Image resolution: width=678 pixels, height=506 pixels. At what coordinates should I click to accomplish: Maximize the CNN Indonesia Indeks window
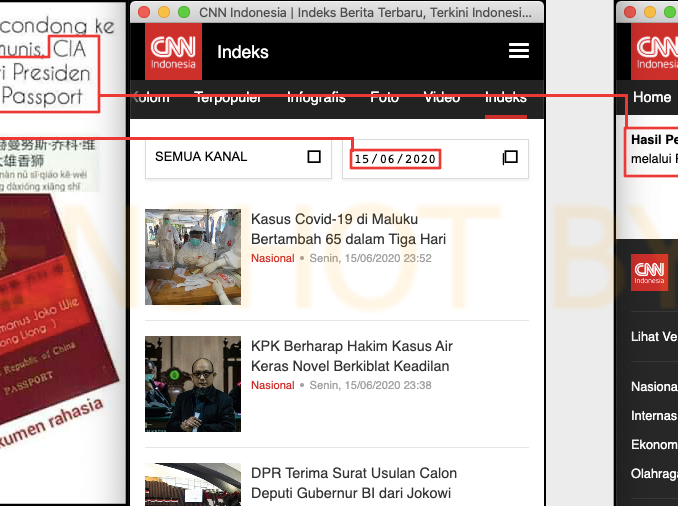pos(184,12)
